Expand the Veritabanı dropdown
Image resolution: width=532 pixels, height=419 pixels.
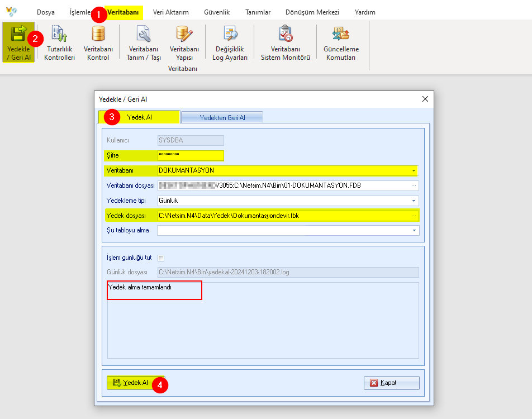pyautogui.click(x=414, y=170)
